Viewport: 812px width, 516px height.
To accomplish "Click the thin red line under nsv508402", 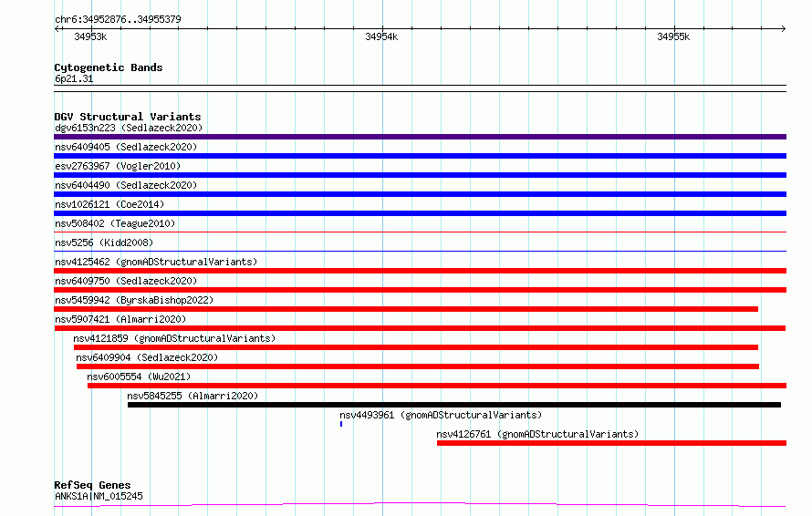I will pyautogui.click(x=420, y=232).
